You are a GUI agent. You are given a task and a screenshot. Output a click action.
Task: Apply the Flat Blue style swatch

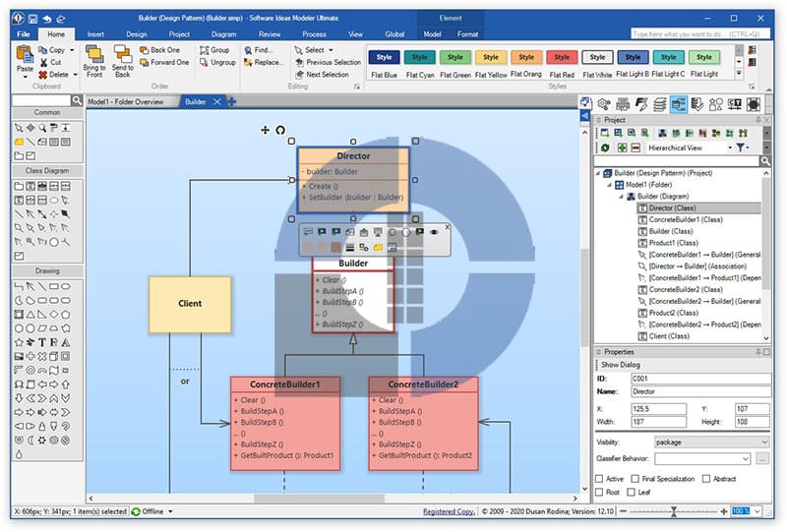tap(385, 57)
